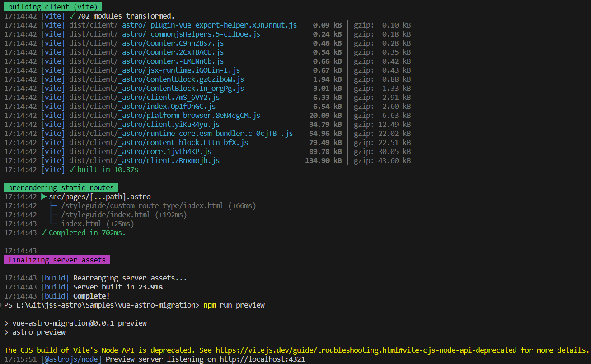Click the checkmark next to "Completed in 702ms"

coord(43,233)
